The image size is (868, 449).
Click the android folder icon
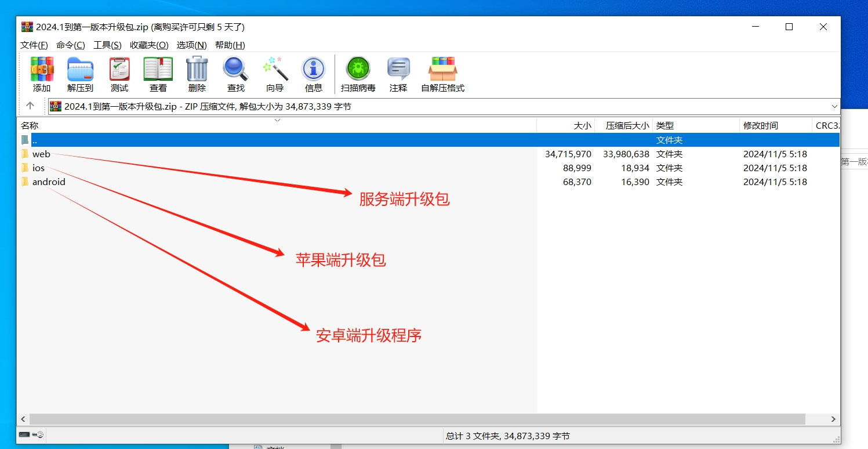(25, 182)
